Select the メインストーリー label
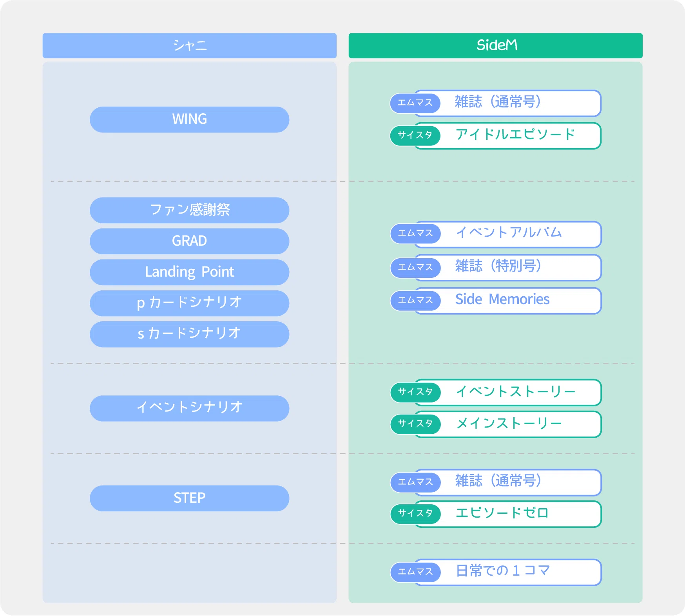The width and height of the screenshot is (685, 616). [509, 423]
